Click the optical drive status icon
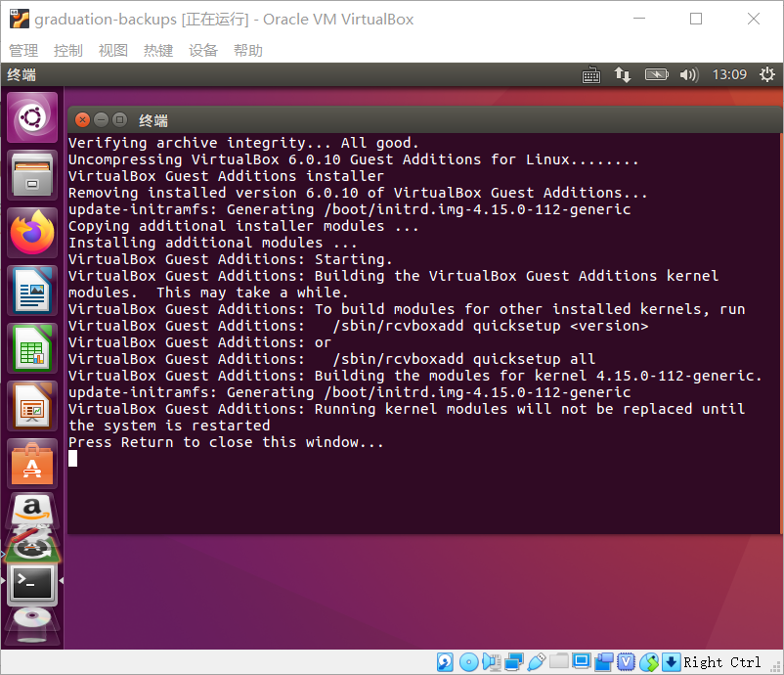Viewport: 784px width, 675px height. [x=468, y=662]
